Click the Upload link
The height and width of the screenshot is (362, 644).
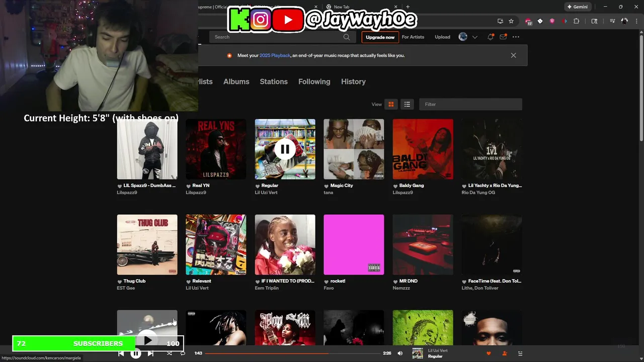tap(443, 37)
